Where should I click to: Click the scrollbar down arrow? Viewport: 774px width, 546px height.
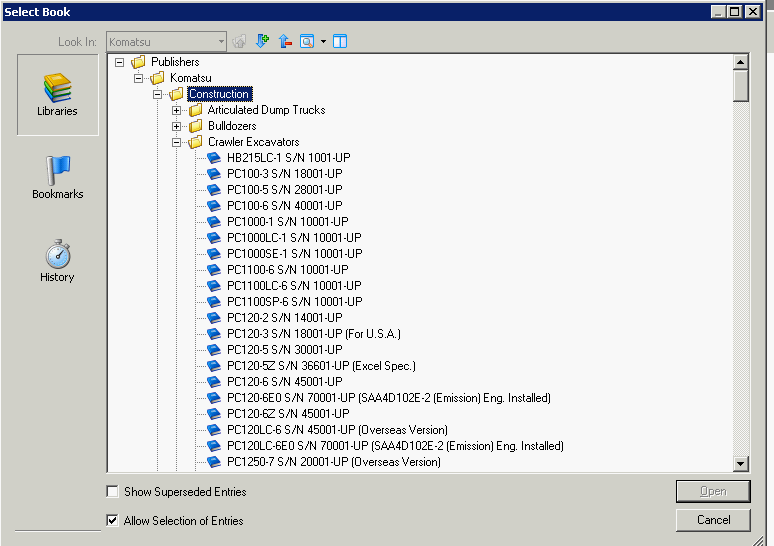point(740,463)
